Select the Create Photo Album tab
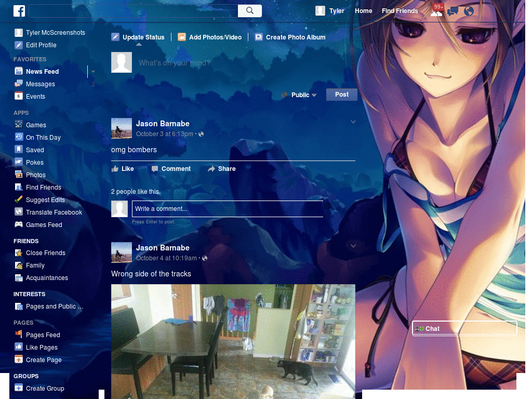The width and height of the screenshot is (532, 399). point(290,37)
